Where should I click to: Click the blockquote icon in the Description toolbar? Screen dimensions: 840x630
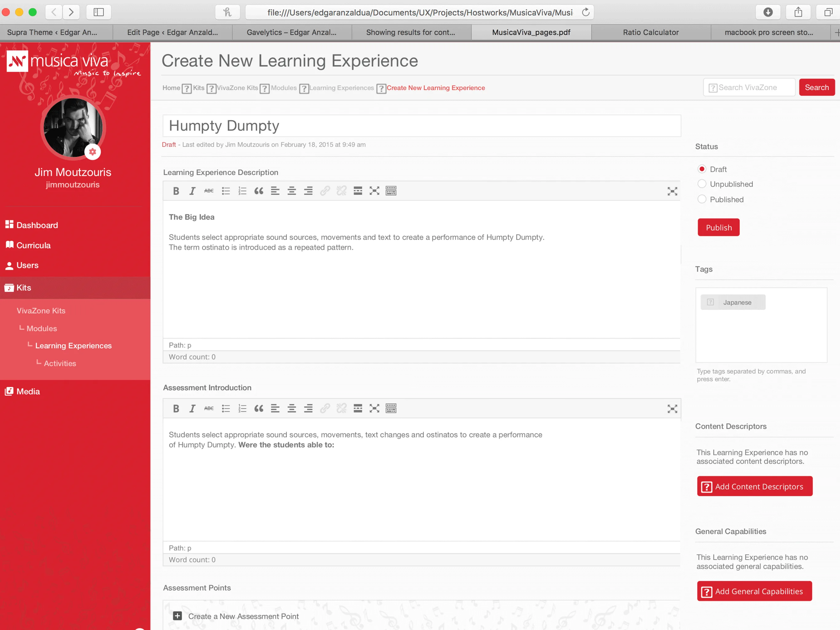tap(259, 191)
